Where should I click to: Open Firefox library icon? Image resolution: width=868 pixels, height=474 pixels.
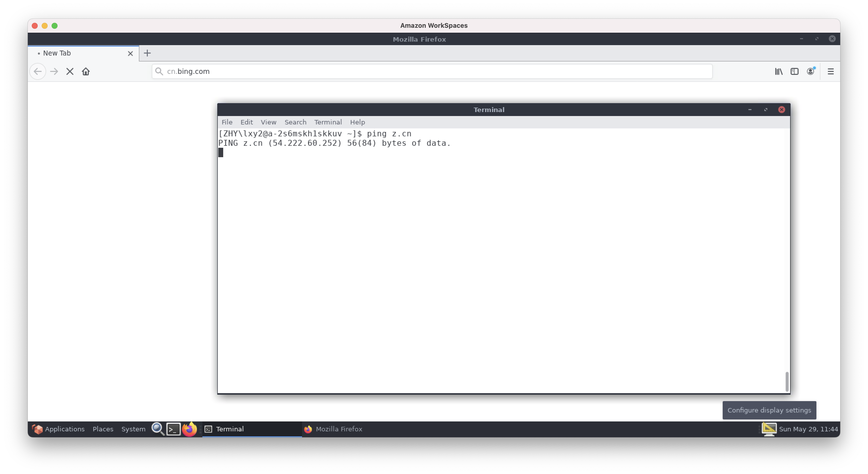coord(779,71)
